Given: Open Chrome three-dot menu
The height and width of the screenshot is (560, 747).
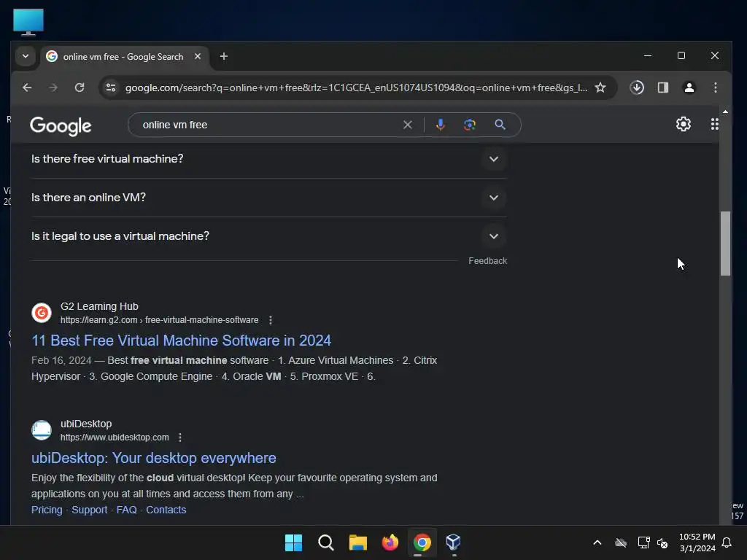Looking at the screenshot, I should pyautogui.click(x=715, y=87).
